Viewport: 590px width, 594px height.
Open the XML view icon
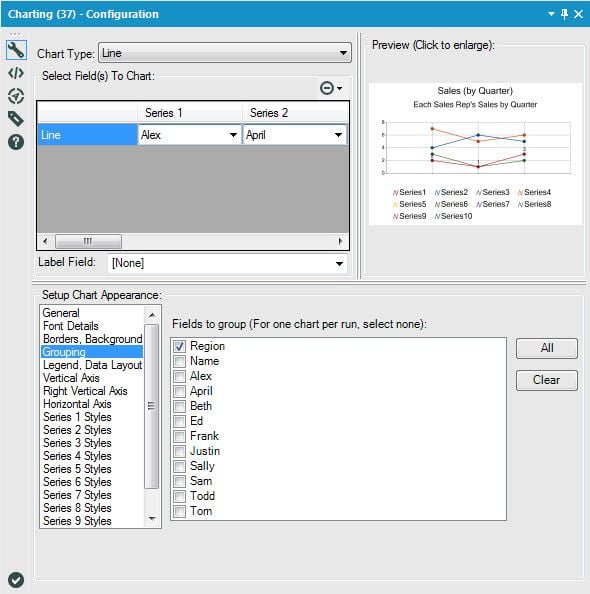16,73
